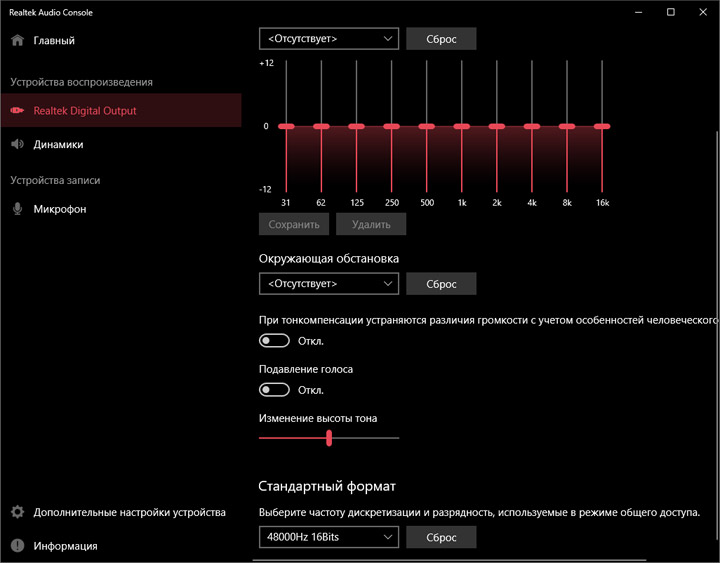Open the equalizer preset dropdown
Viewport: 720px width, 563px height.
[329, 39]
